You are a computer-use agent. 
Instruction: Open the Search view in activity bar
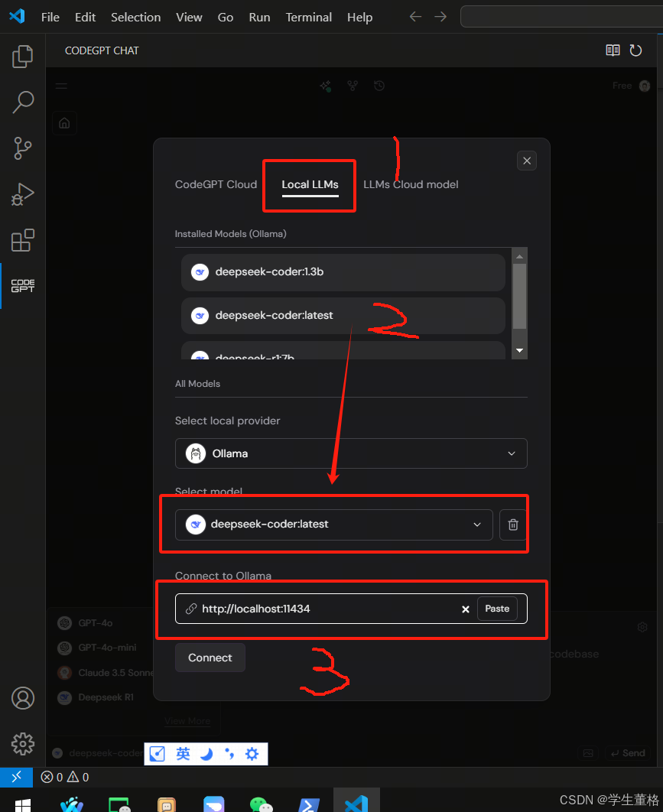pyautogui.click(x=23, y=102)
